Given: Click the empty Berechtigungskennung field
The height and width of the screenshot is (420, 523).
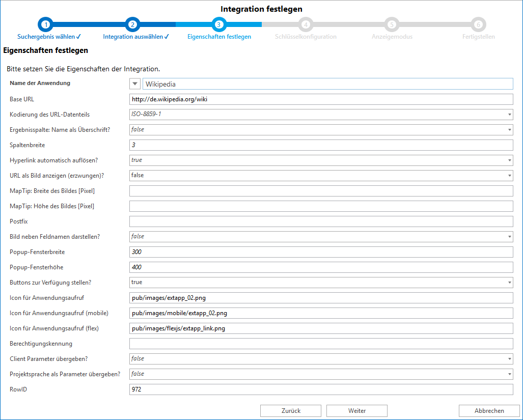Looking at the screenshot, I should tap(321, 344).
